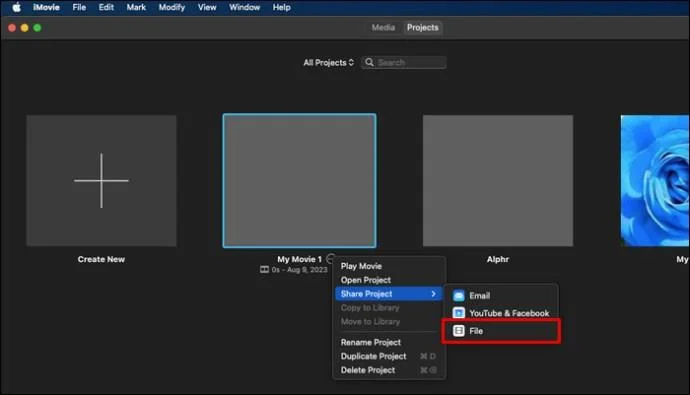This screenshot has width=690, height=395.
Task: Open the File menu in menu bar
Action: click(x=79, y=7)
